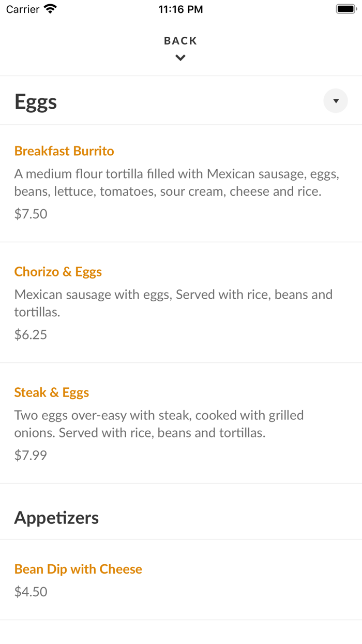The width and height of the screenshot is (362, 644).
Task: Tap the battery indicator
Action: coord(345,8)
